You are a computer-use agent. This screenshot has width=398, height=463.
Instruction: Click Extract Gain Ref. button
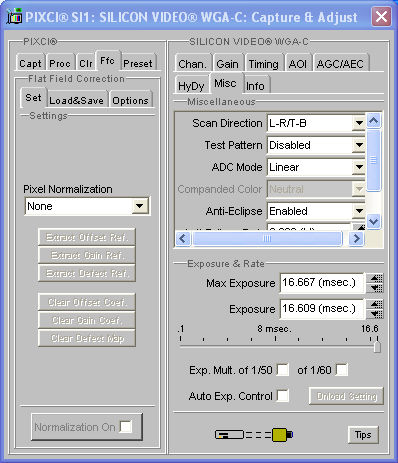tap(87, 255)
